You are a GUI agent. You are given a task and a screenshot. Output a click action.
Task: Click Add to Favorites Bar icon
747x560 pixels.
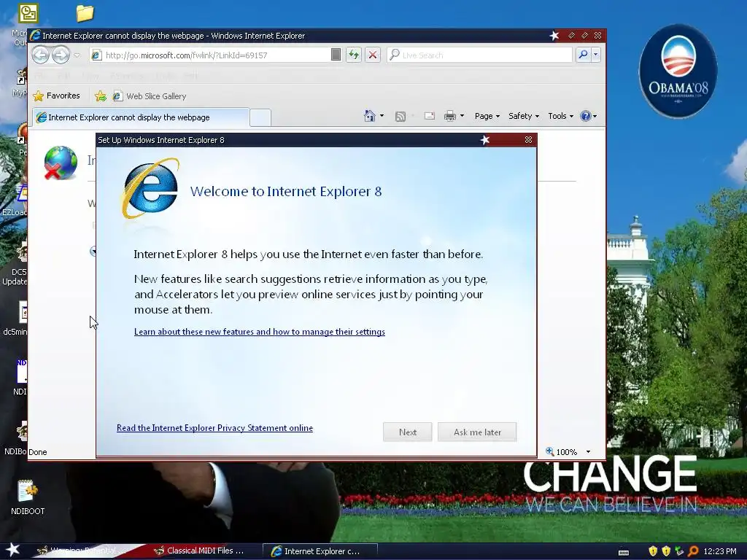pos(101,96)
